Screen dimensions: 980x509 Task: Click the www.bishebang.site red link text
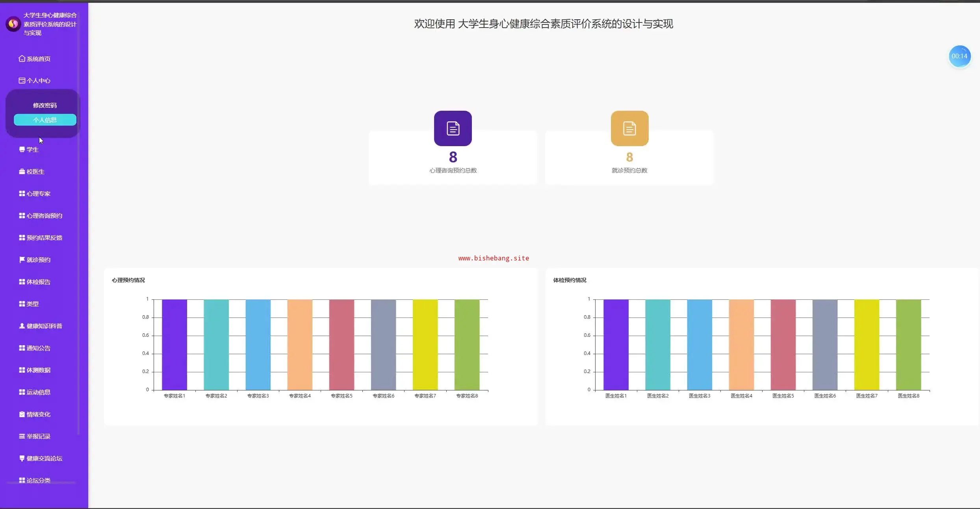click(x=493, y=258)
